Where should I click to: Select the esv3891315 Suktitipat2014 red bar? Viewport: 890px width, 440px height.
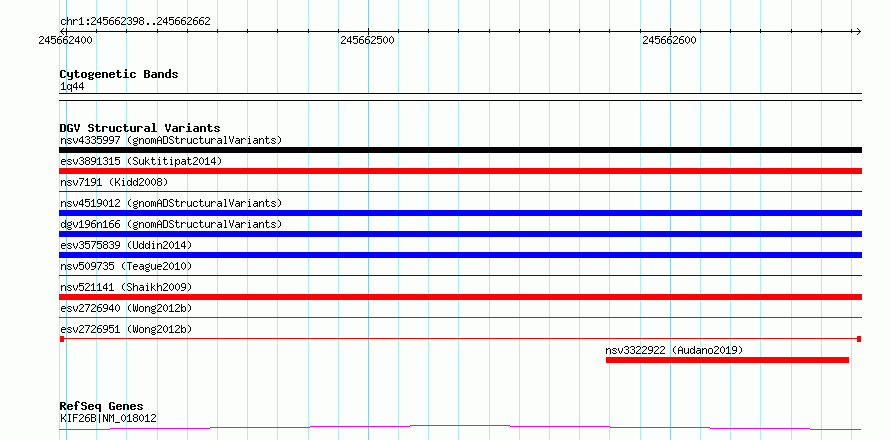tap(460, 171)
